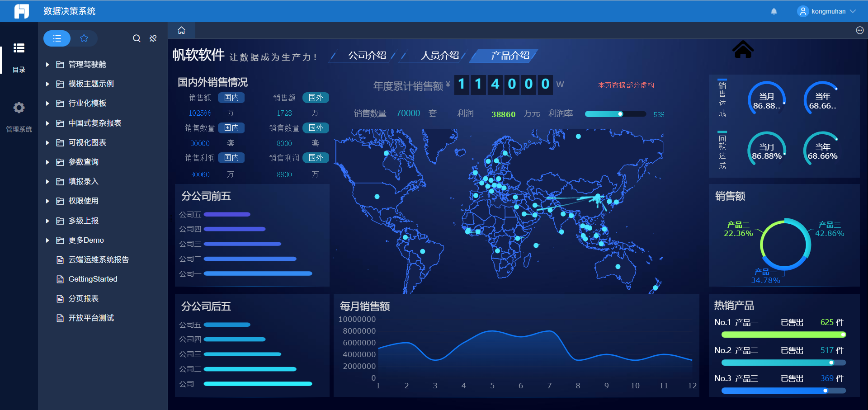Click the 国外 badge beside 销售数量
The width and height of the screenshot is (868, 410).
tap(316, 128)
